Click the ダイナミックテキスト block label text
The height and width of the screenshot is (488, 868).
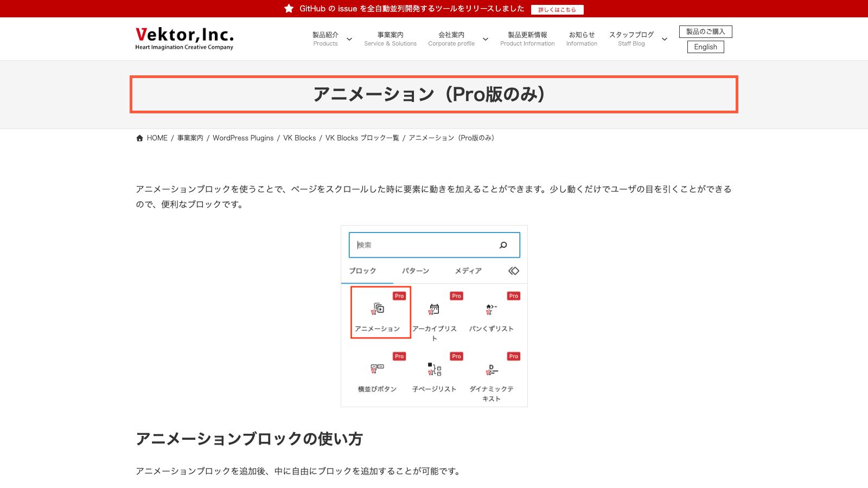[x=492, y=394]
